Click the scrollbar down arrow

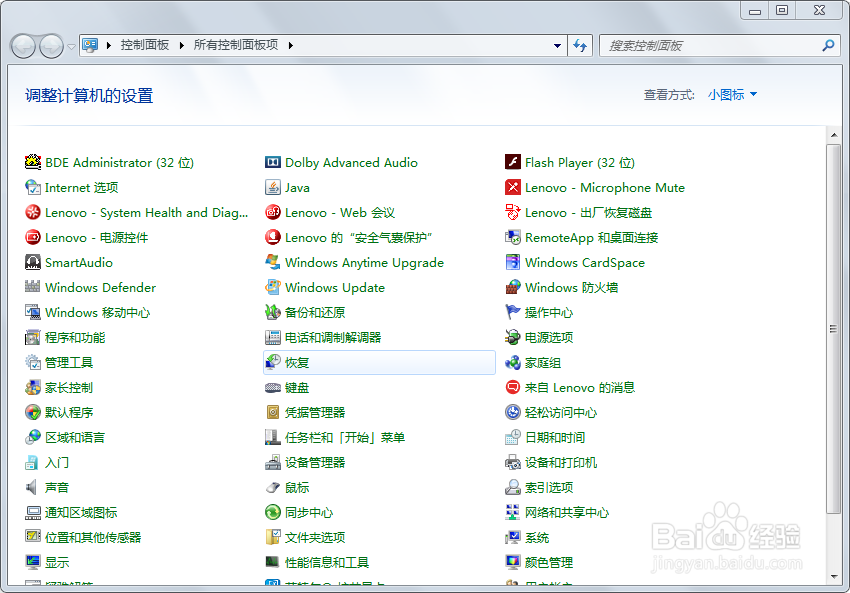click(x=833, y=577)
